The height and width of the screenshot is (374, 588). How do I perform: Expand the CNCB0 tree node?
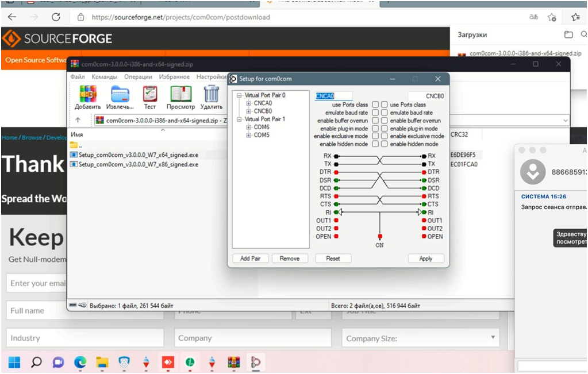[x=248, y=111]
